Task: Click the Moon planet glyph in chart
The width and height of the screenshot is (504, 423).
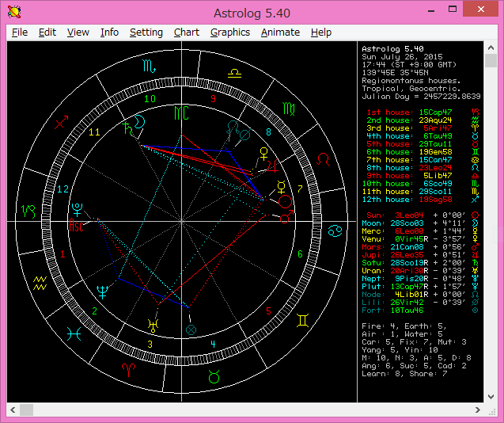Action: [x=139, y=122]
